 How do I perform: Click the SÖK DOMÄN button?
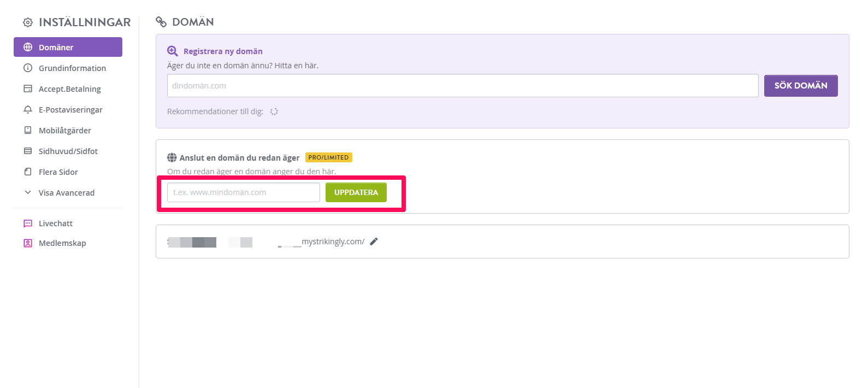point(801,86)
